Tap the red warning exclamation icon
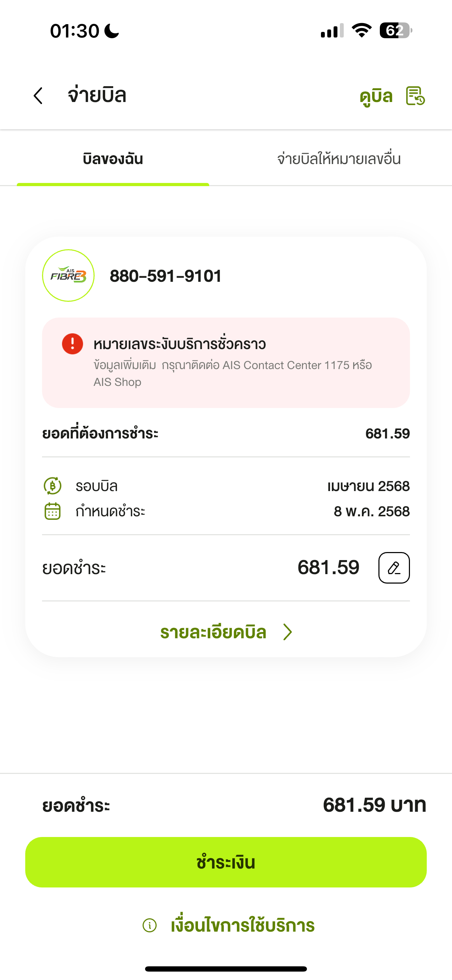 [73, 344]
